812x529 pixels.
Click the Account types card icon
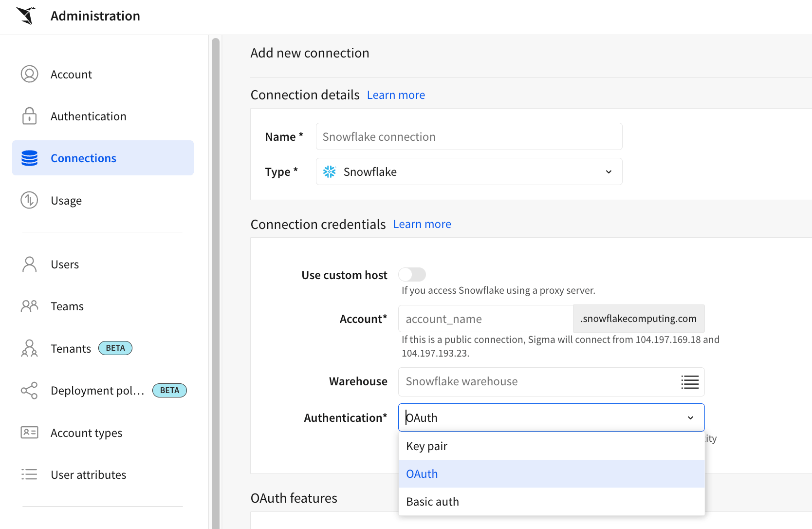pos(29,433)
